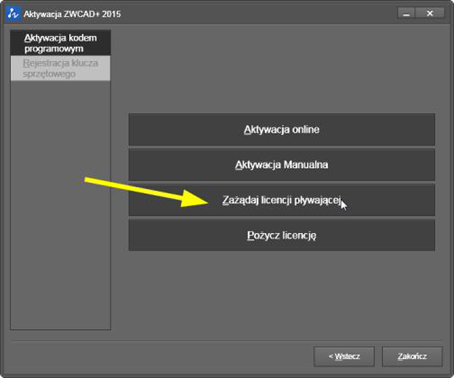
Task: Open the Aktywacja Manualna option
Action: (282, 165)
